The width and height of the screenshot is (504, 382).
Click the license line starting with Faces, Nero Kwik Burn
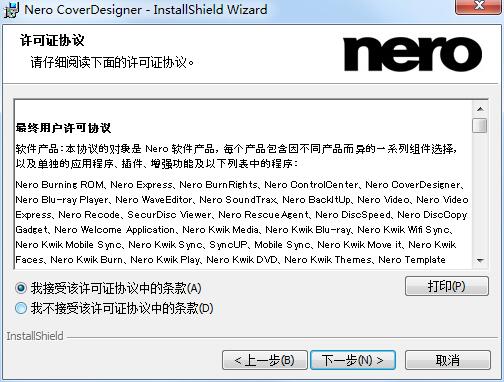pos(230,260)
